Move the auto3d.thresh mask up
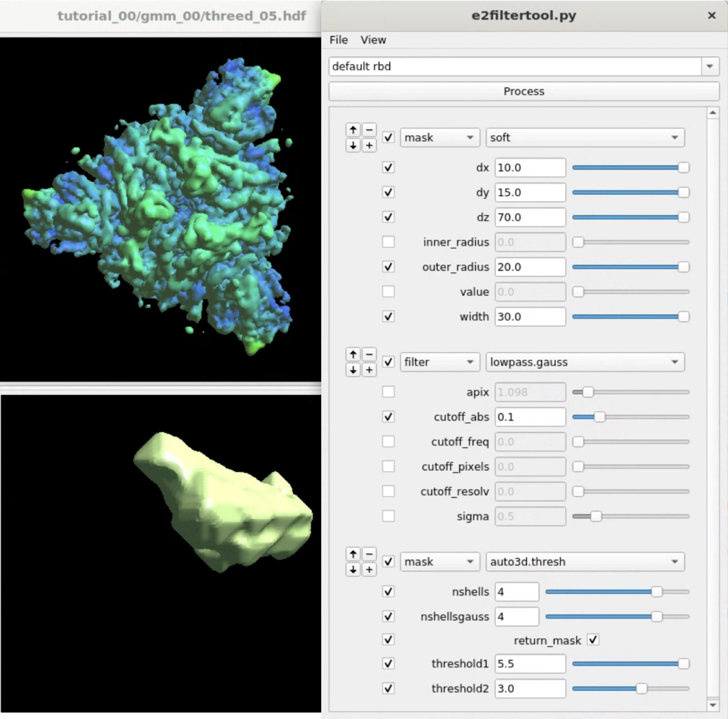This screenshot has width=728, height=719. pos(353,554)
